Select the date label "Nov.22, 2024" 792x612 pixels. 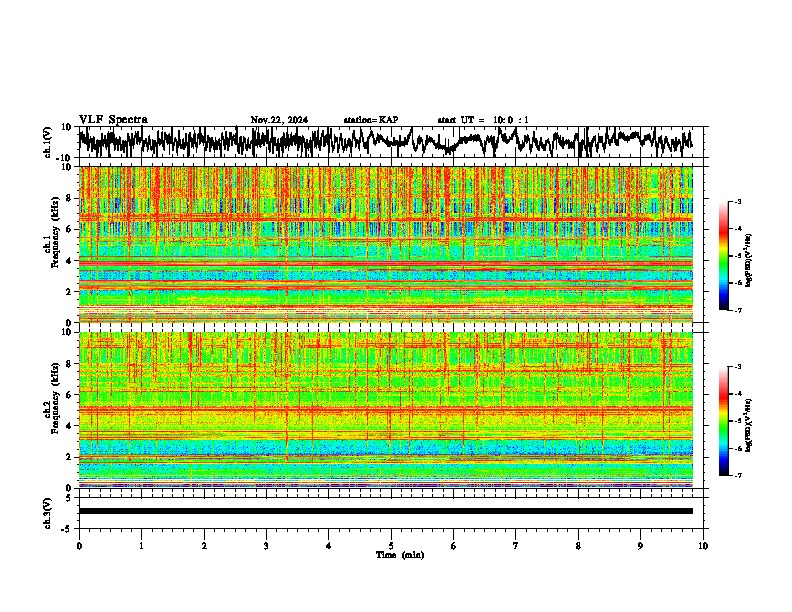pos(279,120)
